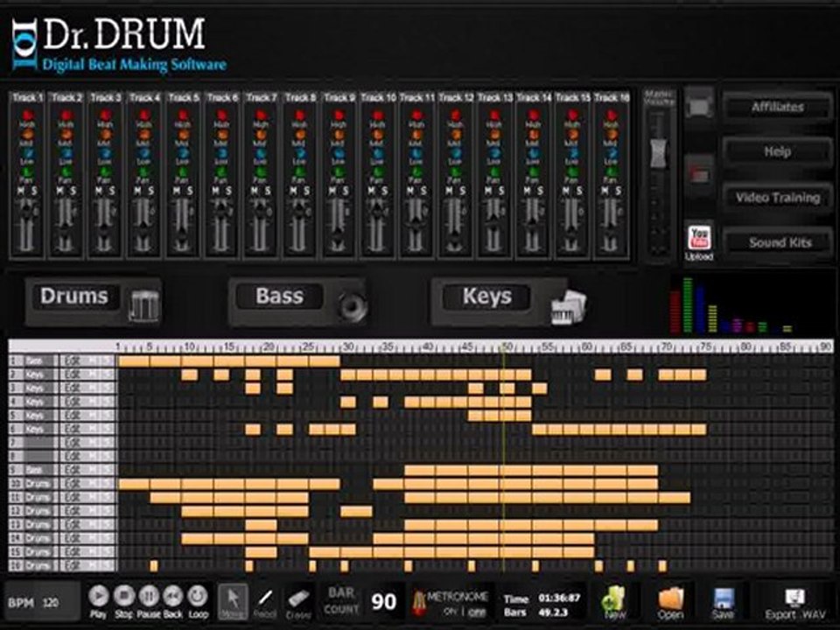The image size is (840, 630).
Task: Turn the metronome OFF
Action: [477, 612]
